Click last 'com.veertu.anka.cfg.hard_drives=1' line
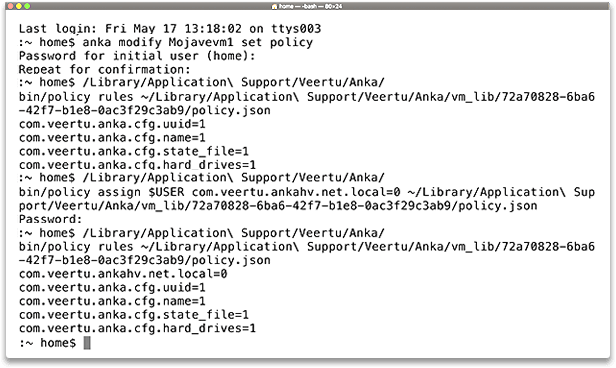 (x=137, y=328)
